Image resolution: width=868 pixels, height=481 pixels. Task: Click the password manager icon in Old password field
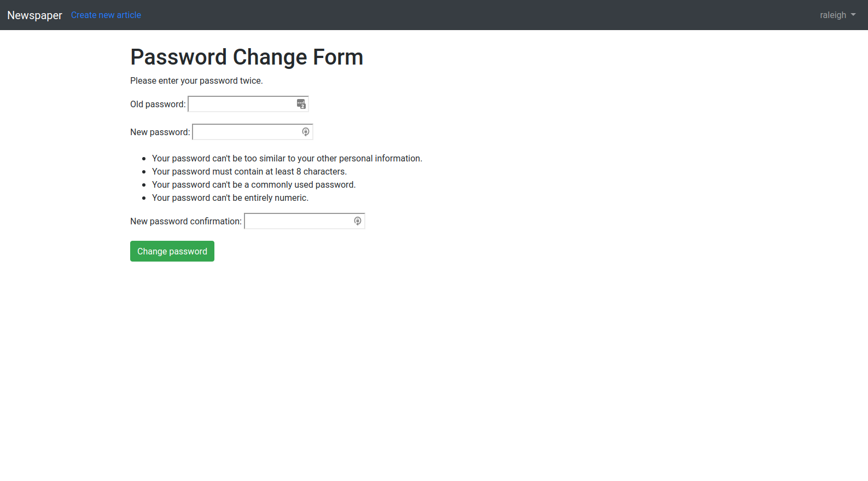(x=301, y=104)
